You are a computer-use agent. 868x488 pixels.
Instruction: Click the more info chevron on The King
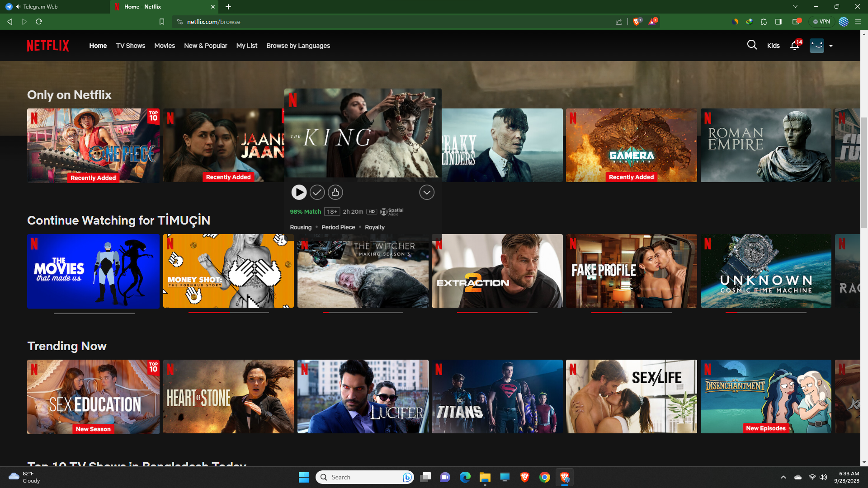(x=426, y=192)
